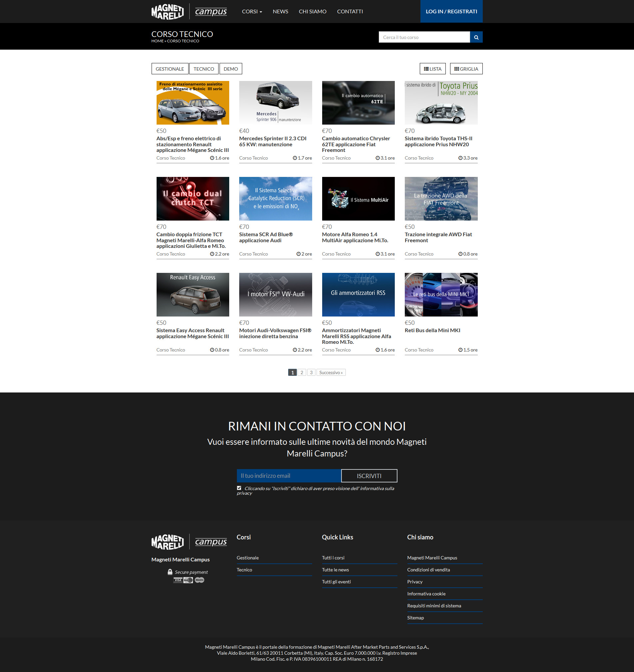Open the Toyota Prius NHW20 thumbnail
Viewport: 634px width, 672px height.
441,103
